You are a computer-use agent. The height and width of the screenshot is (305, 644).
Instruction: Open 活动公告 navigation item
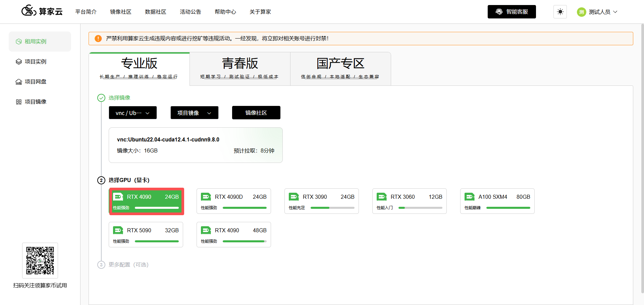pyautogui.click(x=191, y=12)
